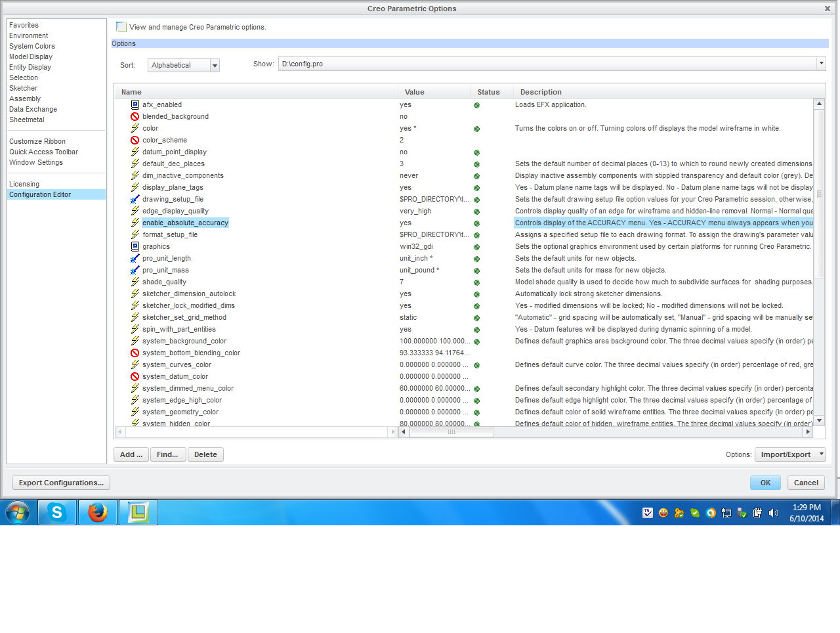This screenshot has width=840, height=633.
Task: Click the volume speaker tray icon
Action: 774,513
